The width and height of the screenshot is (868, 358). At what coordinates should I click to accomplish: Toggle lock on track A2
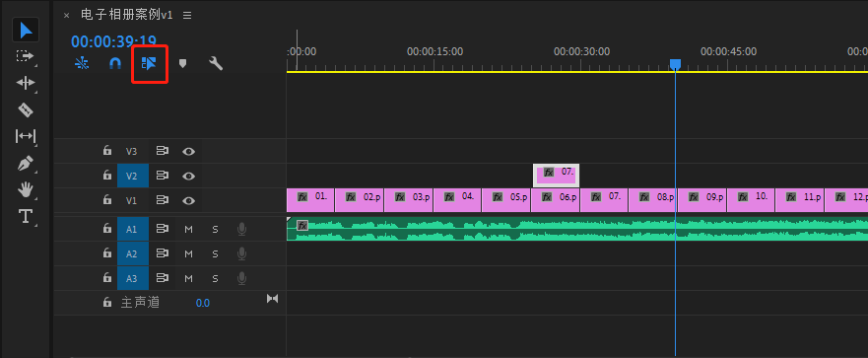106,252
